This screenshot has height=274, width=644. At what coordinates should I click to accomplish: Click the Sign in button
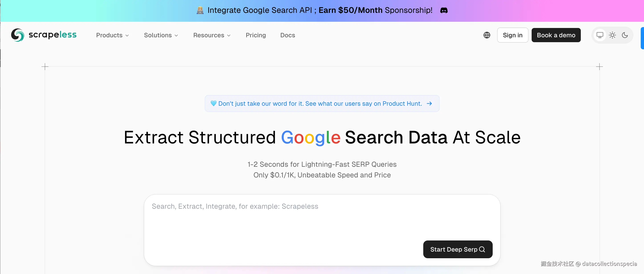pos(512,35)
